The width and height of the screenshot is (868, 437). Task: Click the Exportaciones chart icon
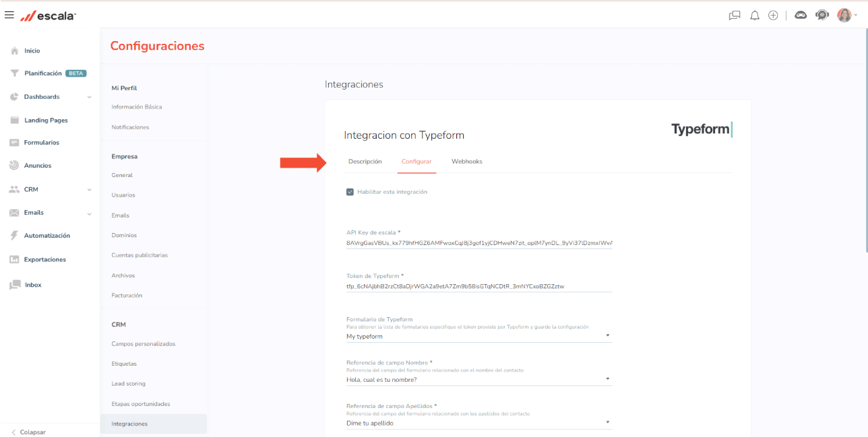coord(14,259)
